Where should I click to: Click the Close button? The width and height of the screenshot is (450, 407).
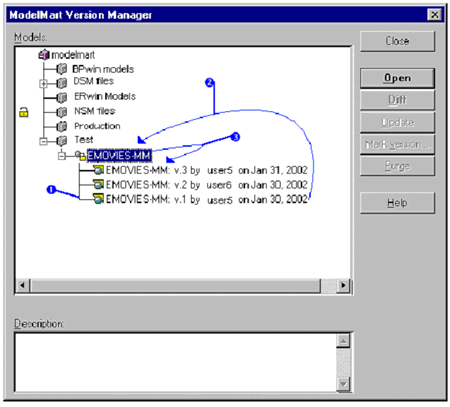[x=397, y=41]
